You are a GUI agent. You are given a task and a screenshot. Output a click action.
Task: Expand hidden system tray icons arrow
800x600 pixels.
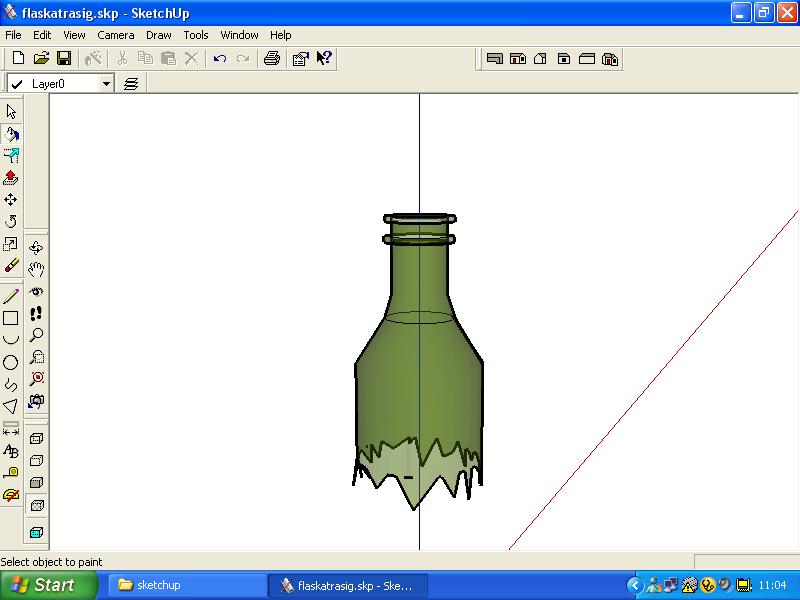634,585
